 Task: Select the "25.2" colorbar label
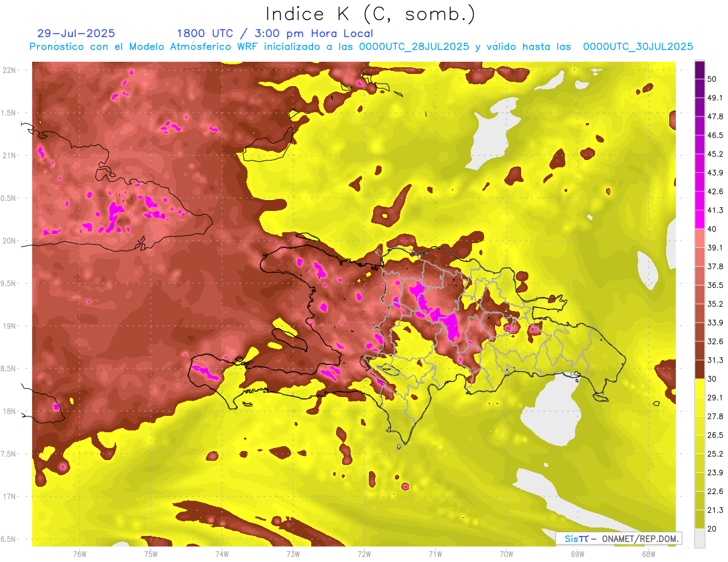[715, 454]
